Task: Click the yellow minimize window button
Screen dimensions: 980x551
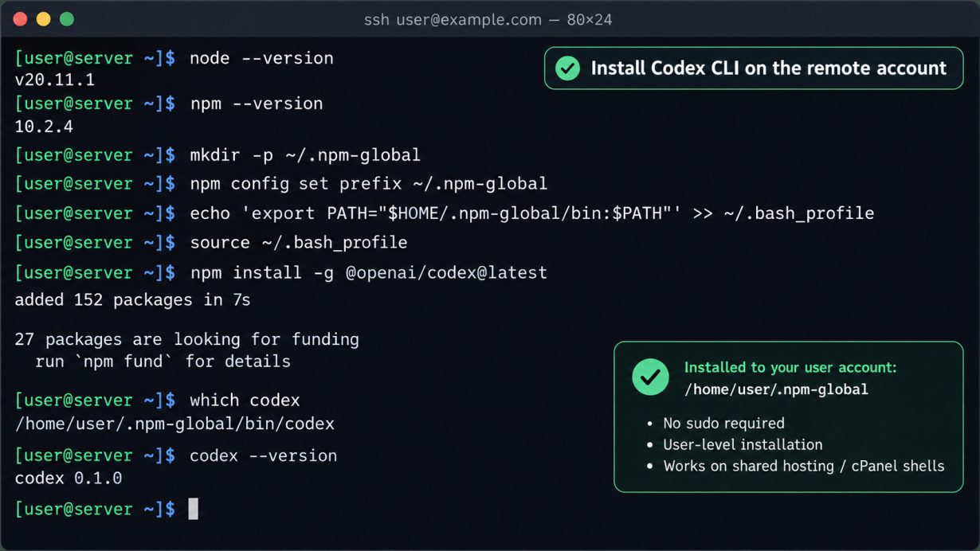Action: click(x=43, y=19)
